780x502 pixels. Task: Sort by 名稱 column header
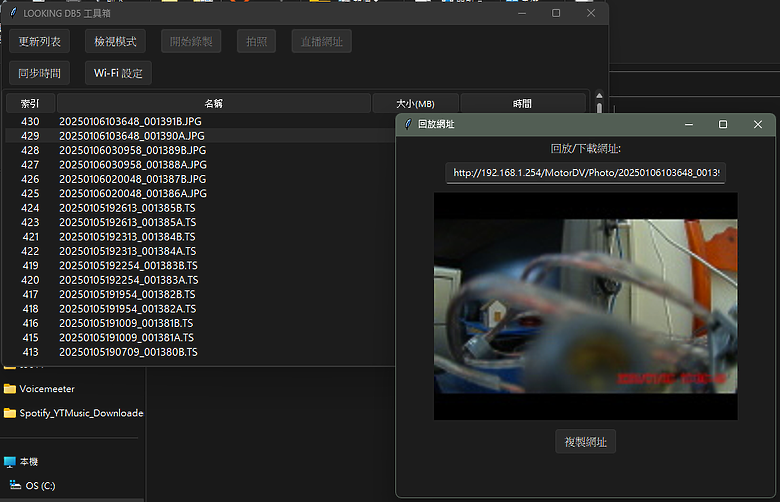pyautogui.click(x=214, y=103)
